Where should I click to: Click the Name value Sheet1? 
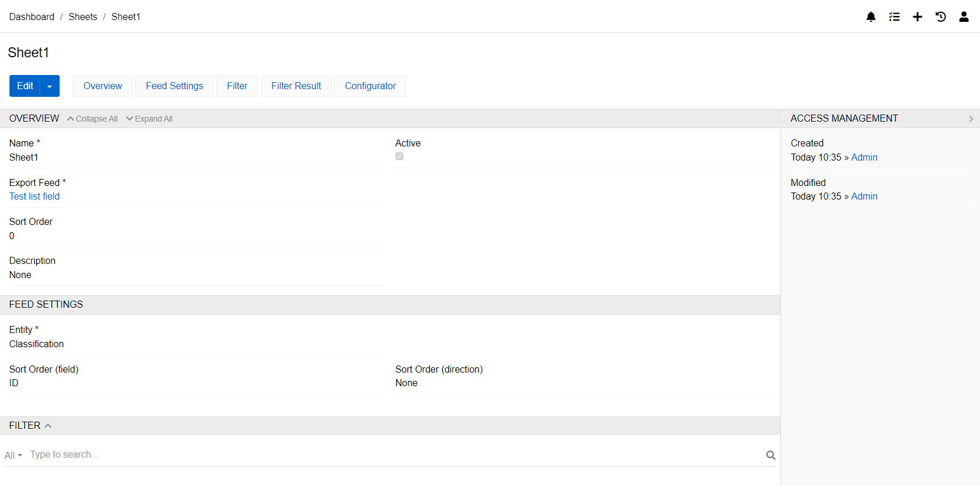point(24,158)
